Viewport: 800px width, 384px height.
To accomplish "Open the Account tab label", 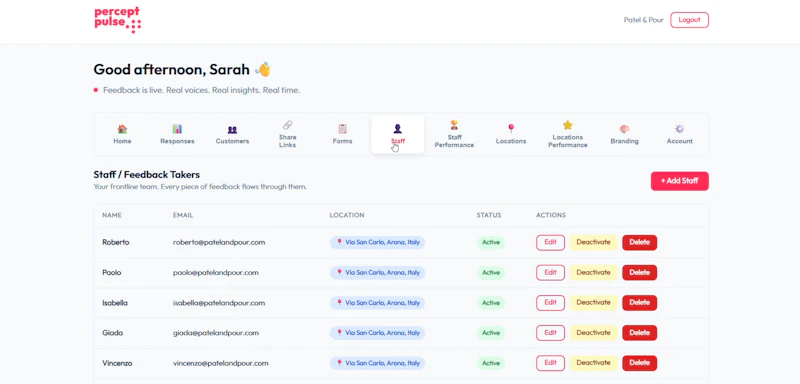I will [x=680, y=141].
